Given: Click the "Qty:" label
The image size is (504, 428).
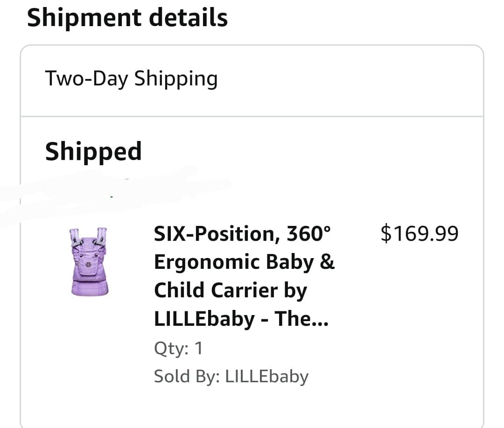Looking at the screenshot, I should click(171, 348).
